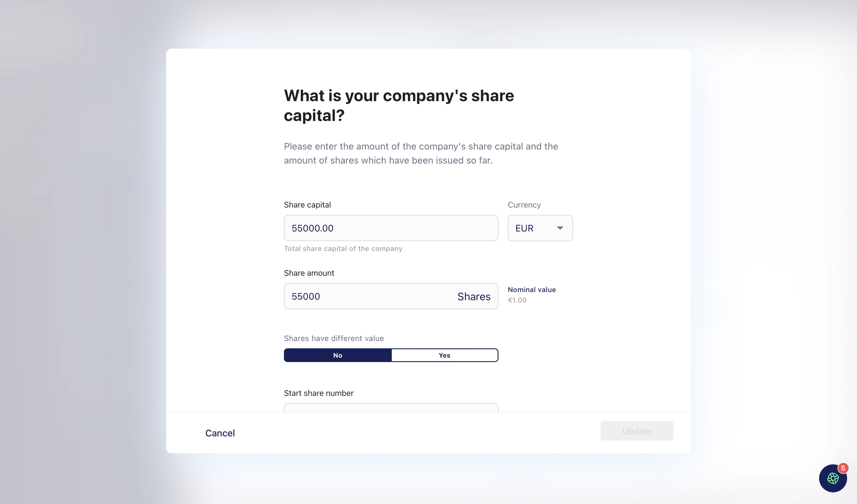Click the €1.00 nominal value text
The height and width of the screenshot is (504, 857).
coord(517,300)
